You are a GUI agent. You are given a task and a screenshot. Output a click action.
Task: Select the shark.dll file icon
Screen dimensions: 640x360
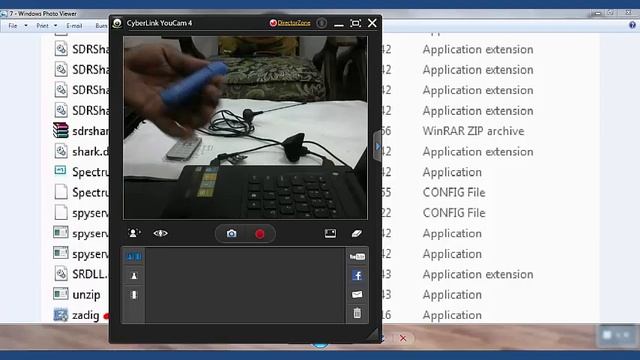61,151
